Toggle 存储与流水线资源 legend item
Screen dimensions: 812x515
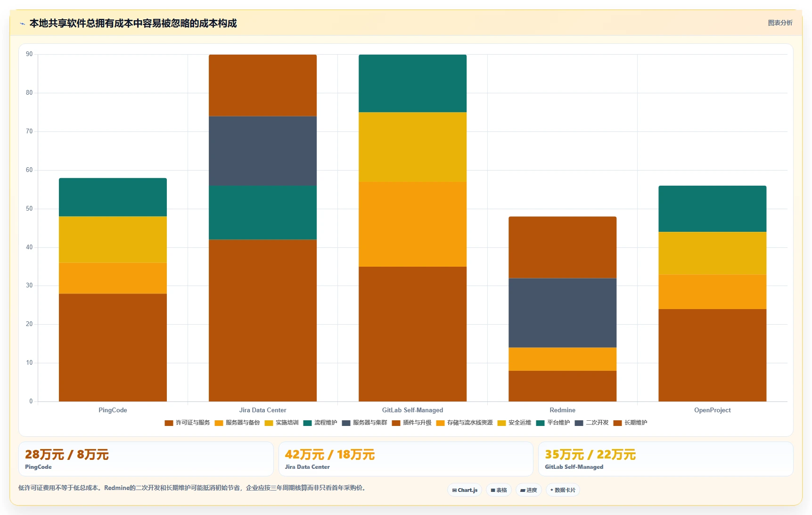pos(464,423)
